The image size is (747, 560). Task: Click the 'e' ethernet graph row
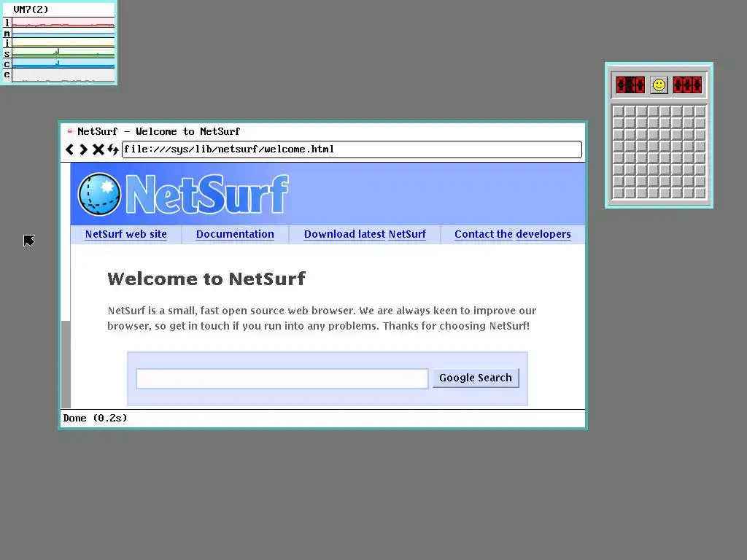point(58,75)
